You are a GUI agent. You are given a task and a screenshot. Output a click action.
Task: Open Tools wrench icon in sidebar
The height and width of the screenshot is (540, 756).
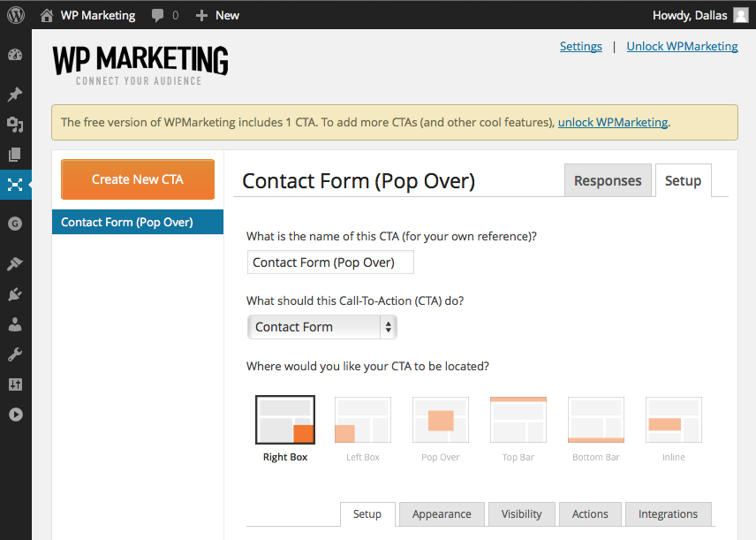click(15, 354)
